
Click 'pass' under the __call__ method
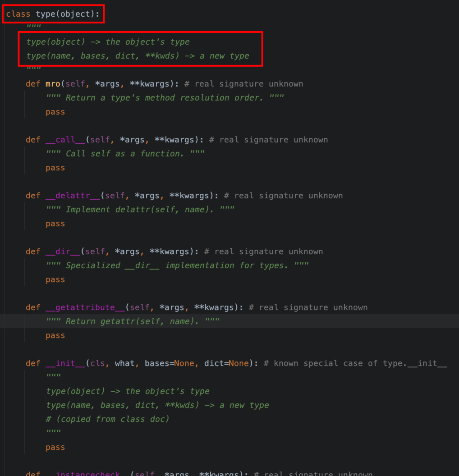coord(55,168)
